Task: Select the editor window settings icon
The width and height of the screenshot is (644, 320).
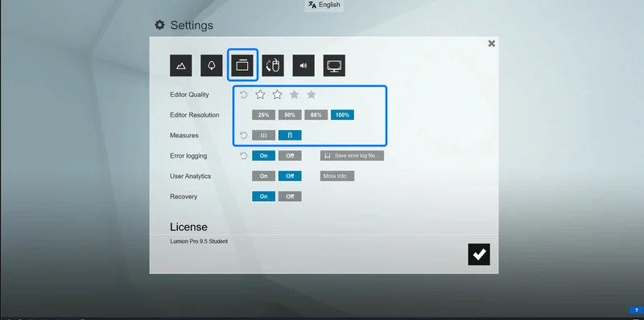Action: coord(242,66)
